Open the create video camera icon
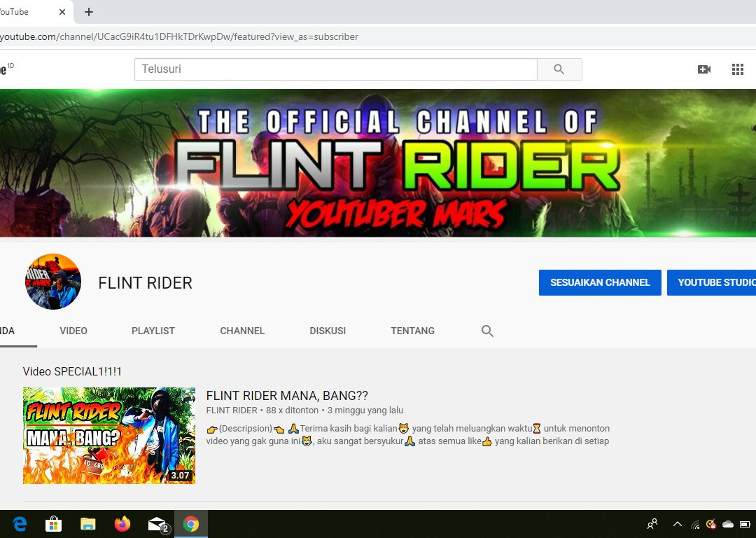The image size is (756, 538). 704,69
